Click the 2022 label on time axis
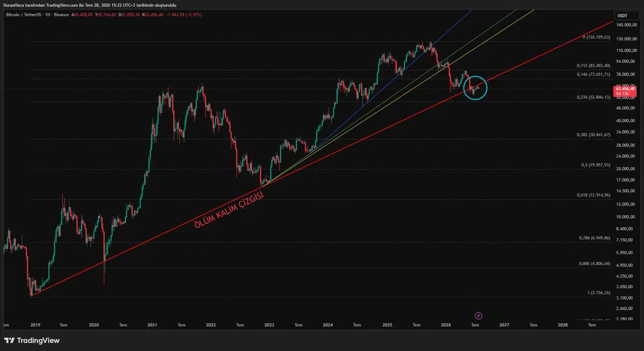 pos(211,325)
